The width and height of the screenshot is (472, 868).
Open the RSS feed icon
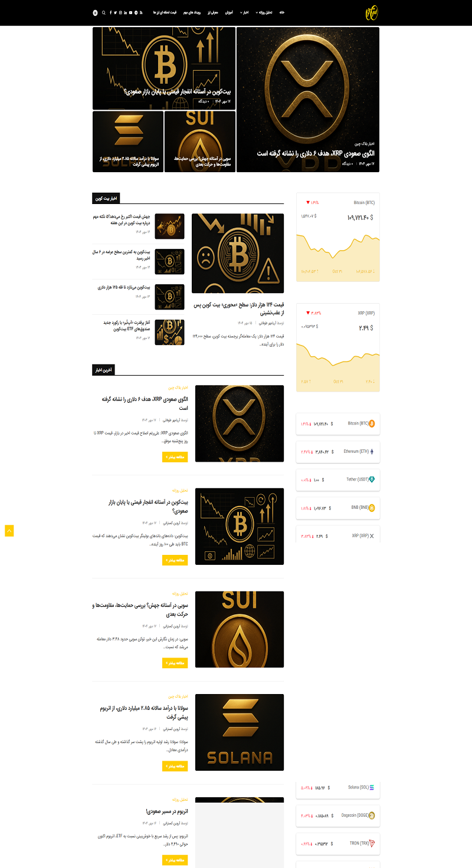click(141, 12)
